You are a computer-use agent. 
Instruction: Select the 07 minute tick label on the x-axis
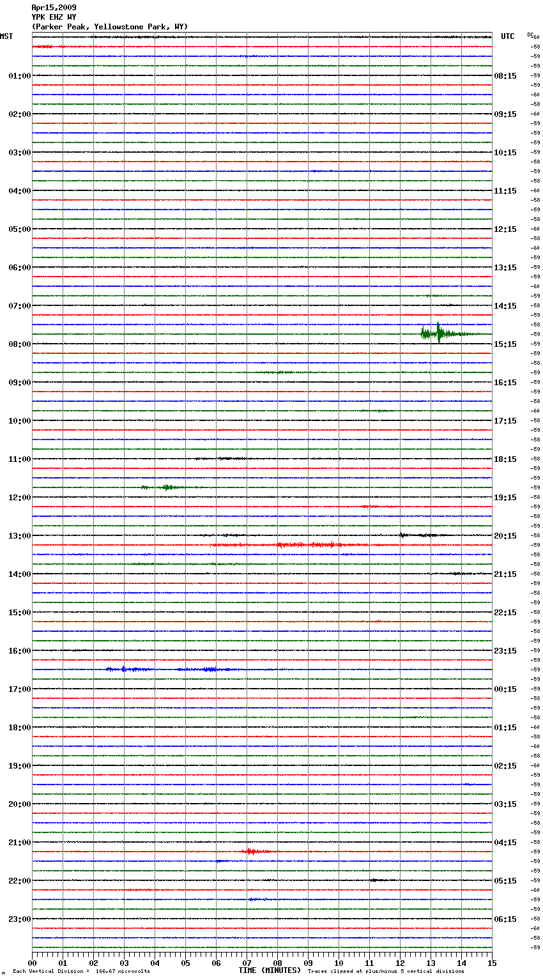[247, 963]
